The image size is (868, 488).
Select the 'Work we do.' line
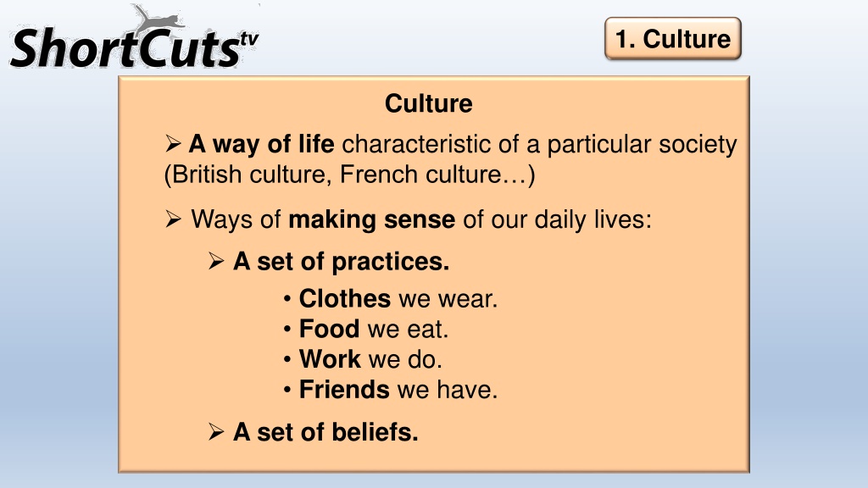point(370,359)
